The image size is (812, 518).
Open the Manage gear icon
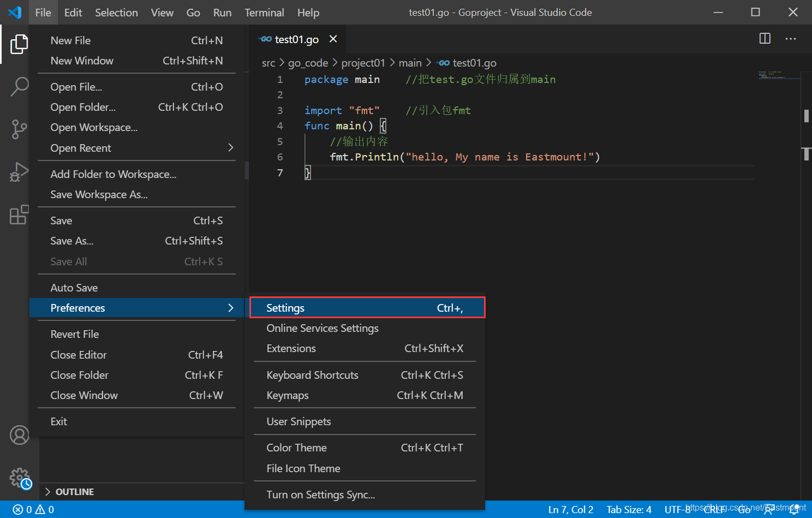[20, 478]
